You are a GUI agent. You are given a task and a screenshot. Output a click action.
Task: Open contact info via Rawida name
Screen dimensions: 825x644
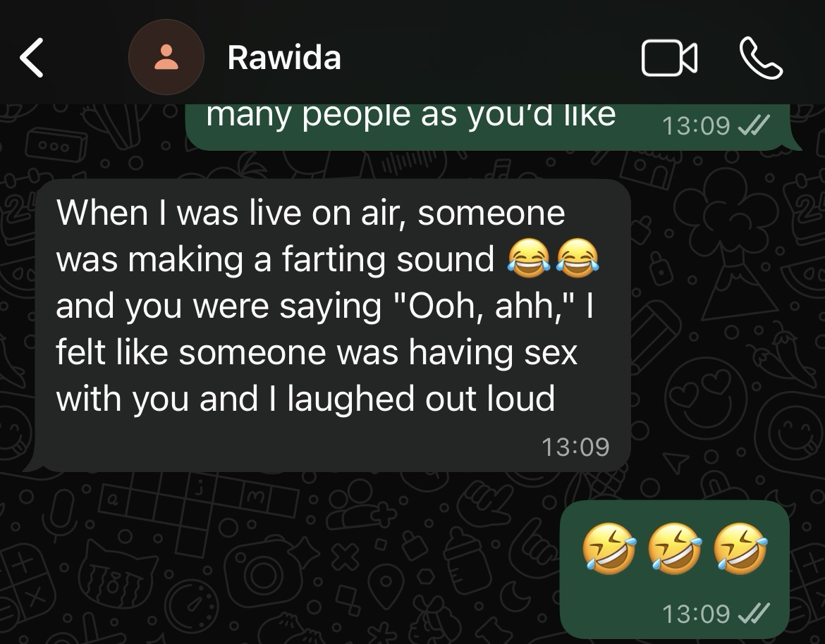point(284,57)
